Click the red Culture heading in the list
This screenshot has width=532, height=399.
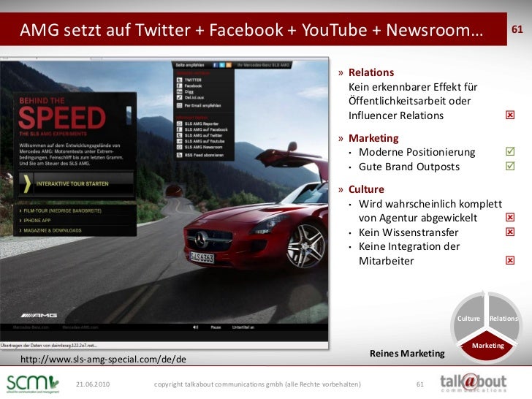(x=366, y=189)
